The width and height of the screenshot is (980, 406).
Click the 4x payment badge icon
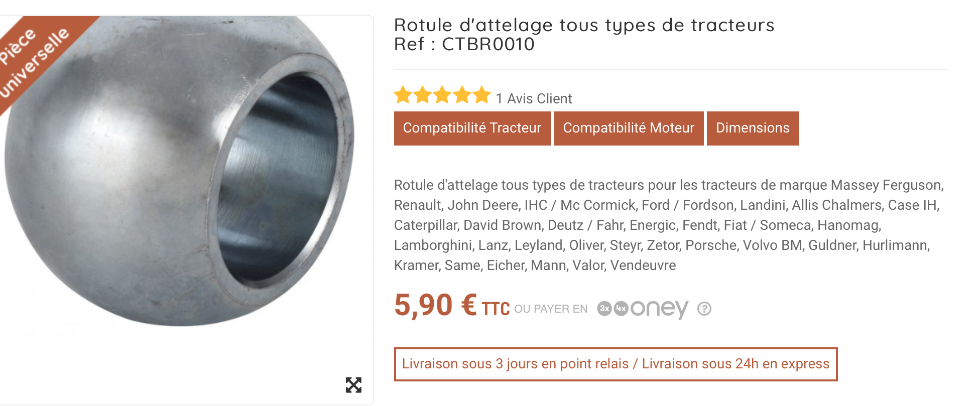(621, 309)
